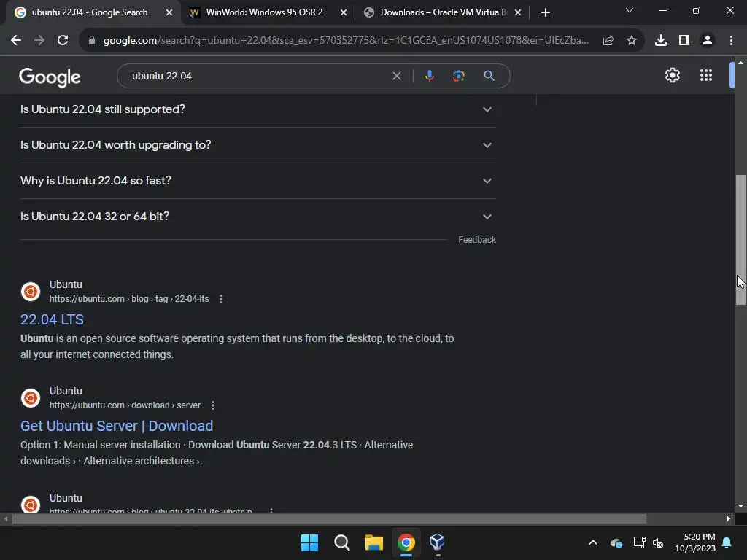Viewport: 747px width, 560px height.
Task: Click the horizontal scrollbar thumb
Action: 329,518
